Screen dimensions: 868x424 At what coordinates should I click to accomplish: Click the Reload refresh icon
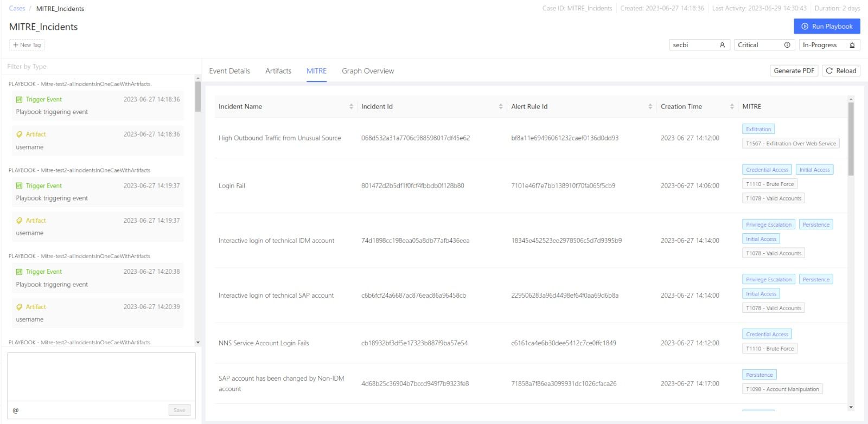(x=829, y=71)
